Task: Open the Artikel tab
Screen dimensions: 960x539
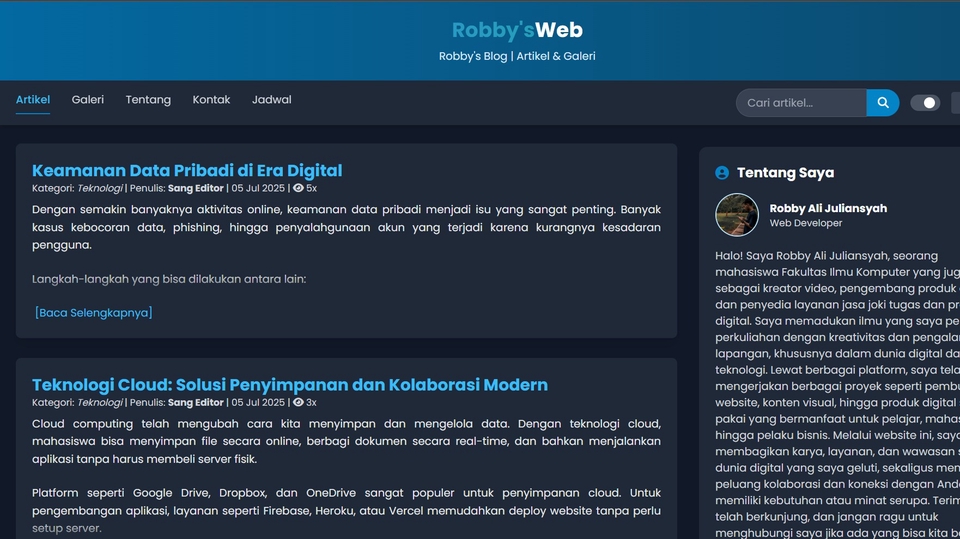Action: pyautogui.click(x=33, y=100)
